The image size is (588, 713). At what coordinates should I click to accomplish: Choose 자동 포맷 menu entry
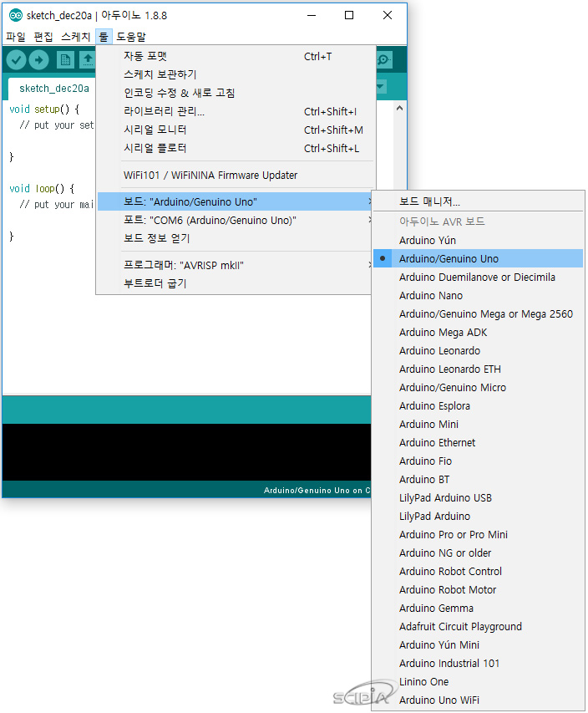236,56
